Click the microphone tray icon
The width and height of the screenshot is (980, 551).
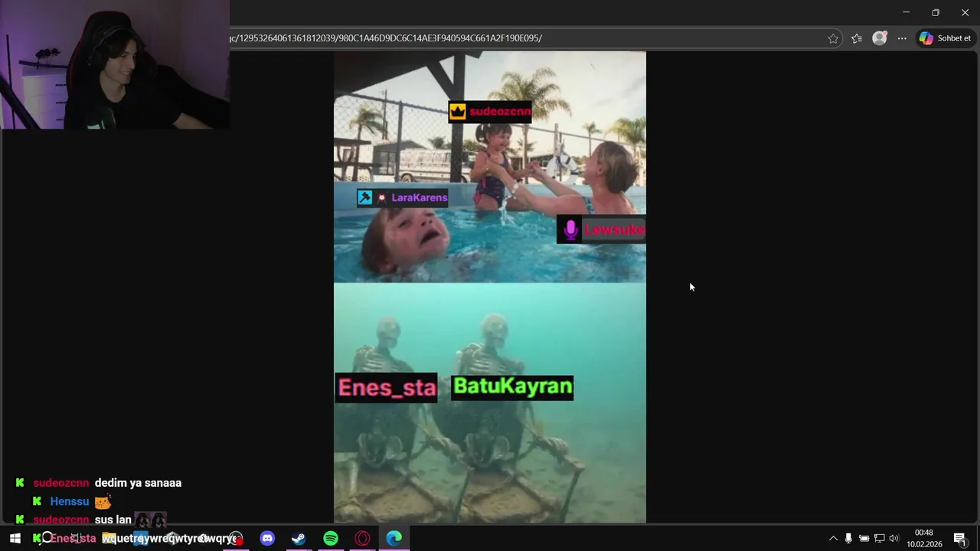click(848, 539)
